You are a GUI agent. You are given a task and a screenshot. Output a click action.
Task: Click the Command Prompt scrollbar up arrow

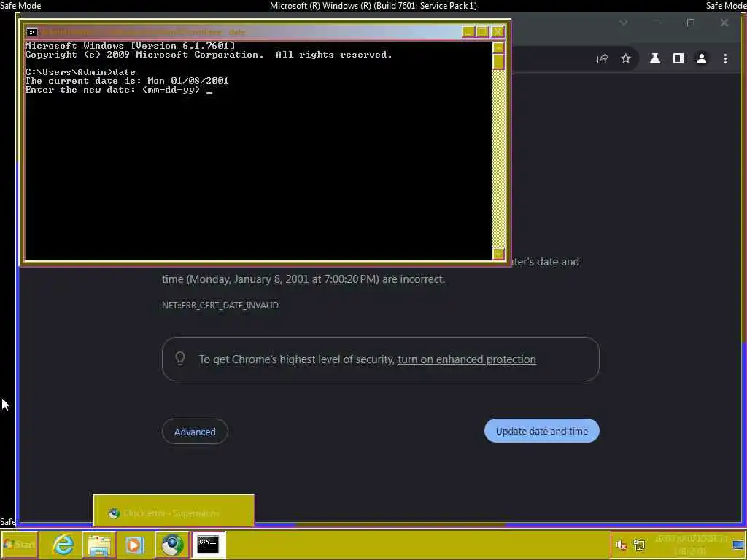(498, 47)
